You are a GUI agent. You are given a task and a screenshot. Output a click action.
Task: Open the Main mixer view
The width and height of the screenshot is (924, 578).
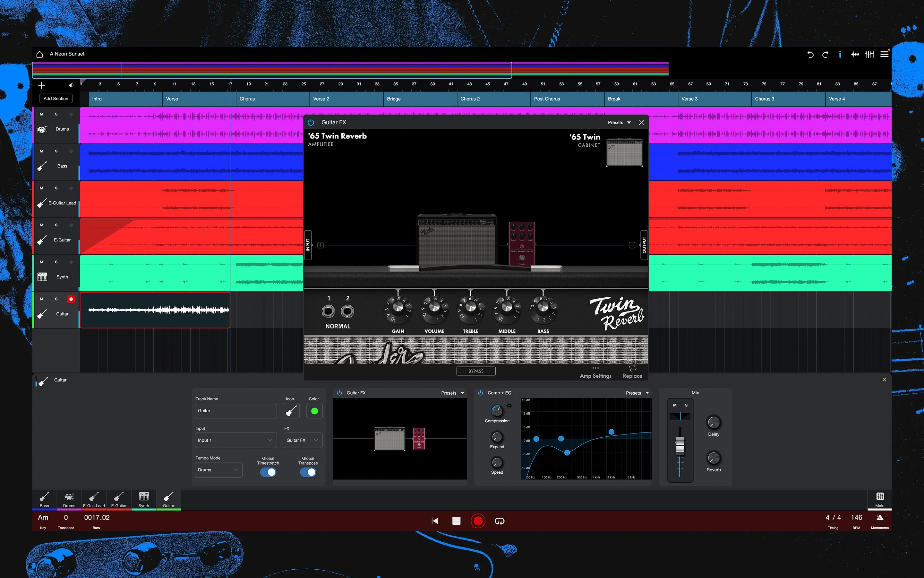tap(880, 500)
